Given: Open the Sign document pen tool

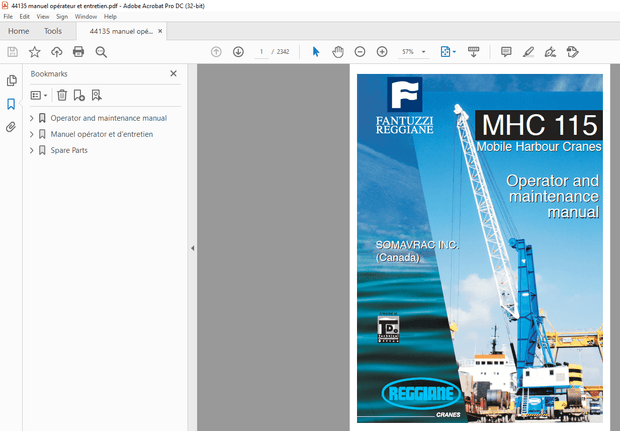Looking at the screenshot, I should (x=550, y=52).
